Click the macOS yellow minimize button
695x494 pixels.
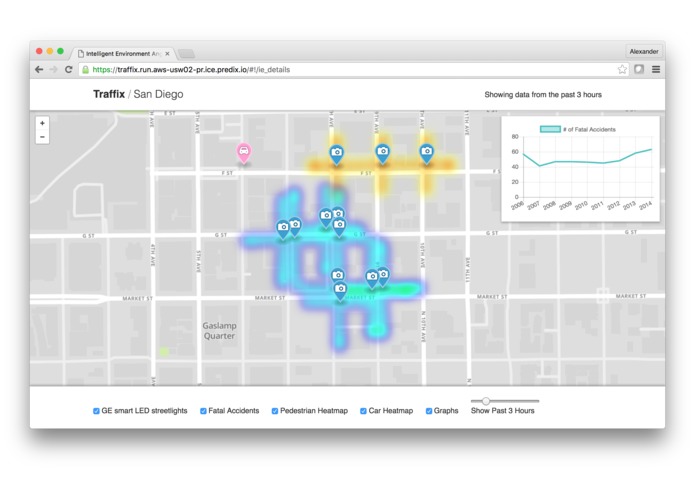pos(50,51)
